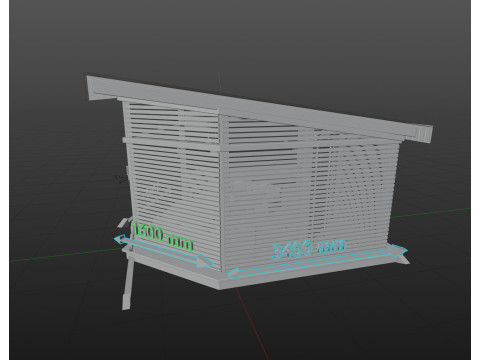Select the cyan "3400 mm" dimension label
Viewport: 480px width, 360px height.
[309, 249]
